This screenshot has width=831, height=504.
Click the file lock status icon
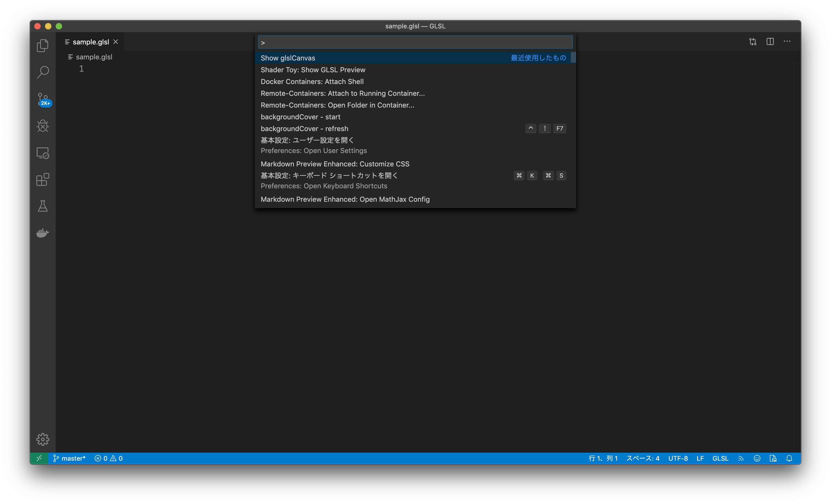pos(773,459)
